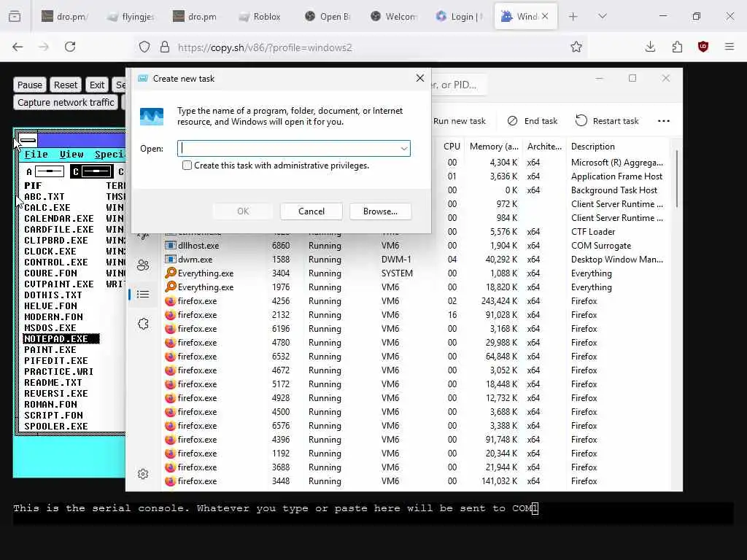The height and width of the screenshot is (560, 747).
Task: Open Task Manager Settings gear icon
Action: click(143, 474)
